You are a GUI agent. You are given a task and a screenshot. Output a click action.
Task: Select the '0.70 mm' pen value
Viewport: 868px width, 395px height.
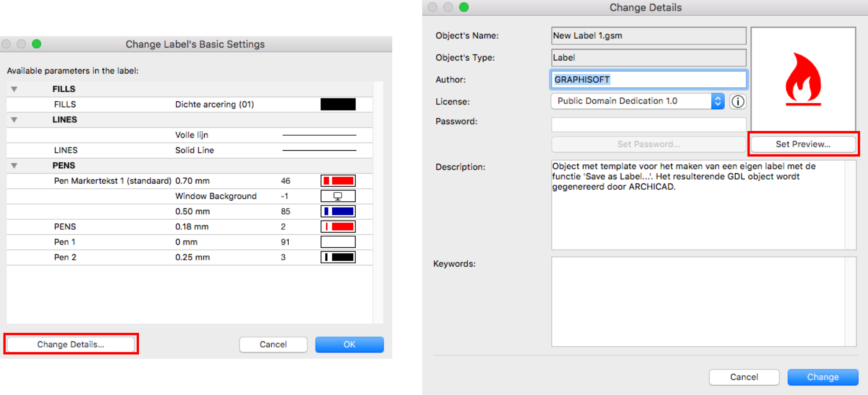coord(193,181)
